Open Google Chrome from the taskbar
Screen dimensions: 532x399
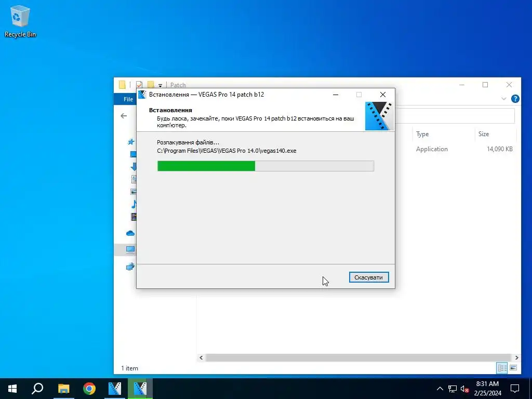pos(89,389)
